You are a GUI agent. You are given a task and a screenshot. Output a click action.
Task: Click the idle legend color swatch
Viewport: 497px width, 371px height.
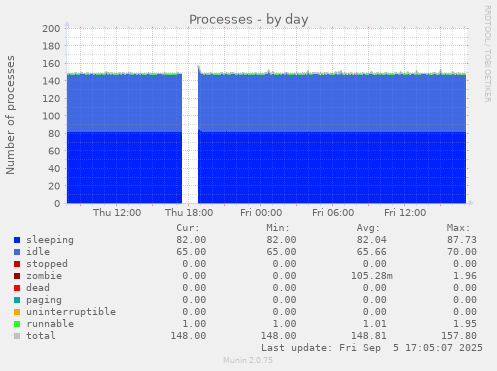click(17, 252)
